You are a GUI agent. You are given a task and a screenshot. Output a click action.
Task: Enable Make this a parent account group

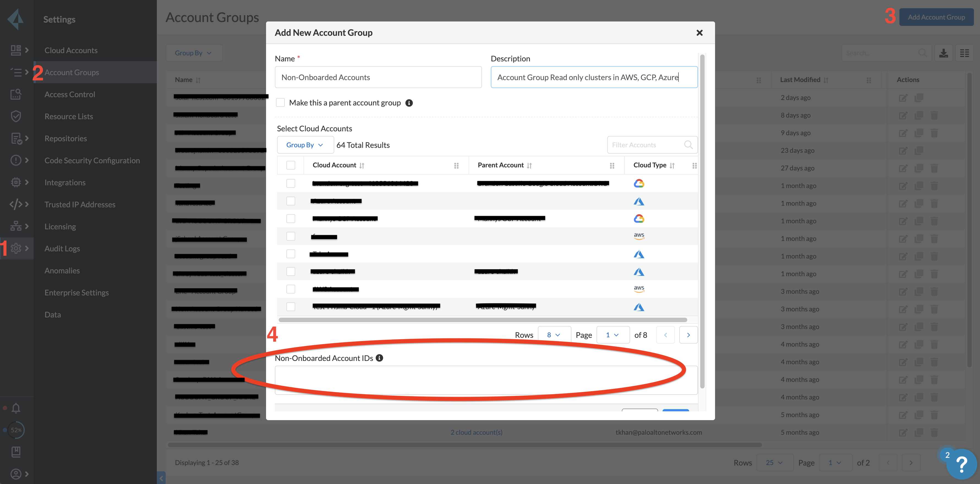(280, 102)
